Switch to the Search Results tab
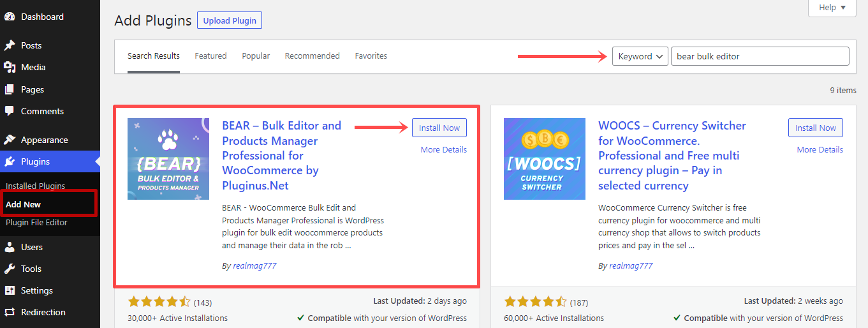Viewport: 868px width, 328px height. point(154,56)
